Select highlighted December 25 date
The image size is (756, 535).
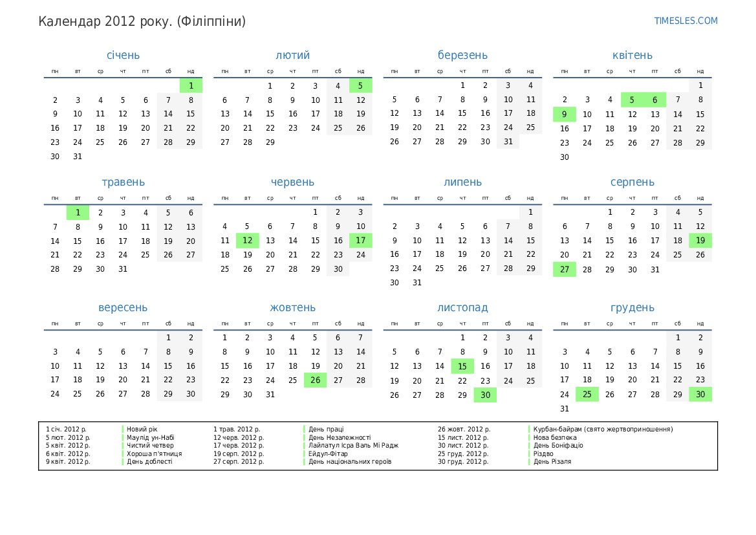click(587, 394)
